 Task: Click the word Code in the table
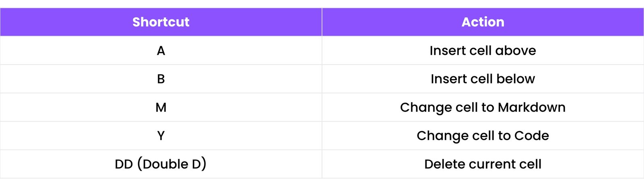pyautogui.click(x=531, y=136)
